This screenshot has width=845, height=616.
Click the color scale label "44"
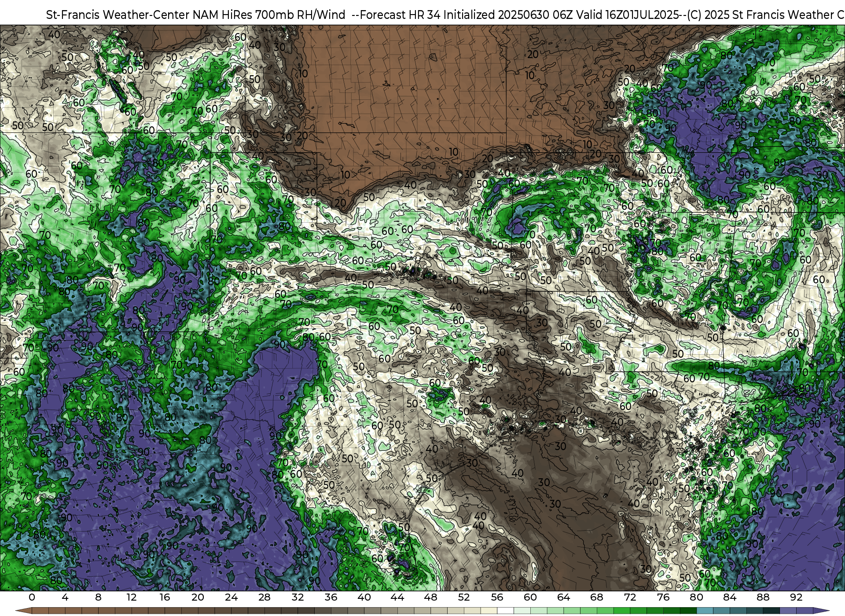pyautogui.click(x=397, y=598)
